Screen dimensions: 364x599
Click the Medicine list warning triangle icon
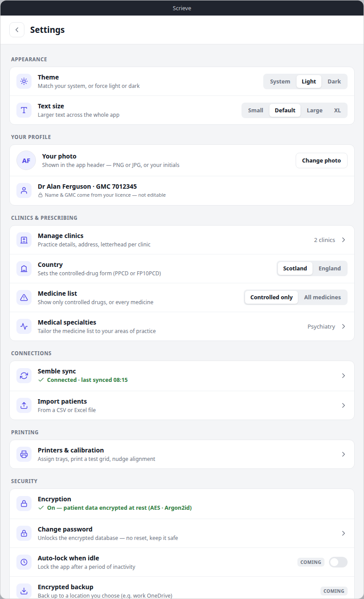(x=24, y=298)
